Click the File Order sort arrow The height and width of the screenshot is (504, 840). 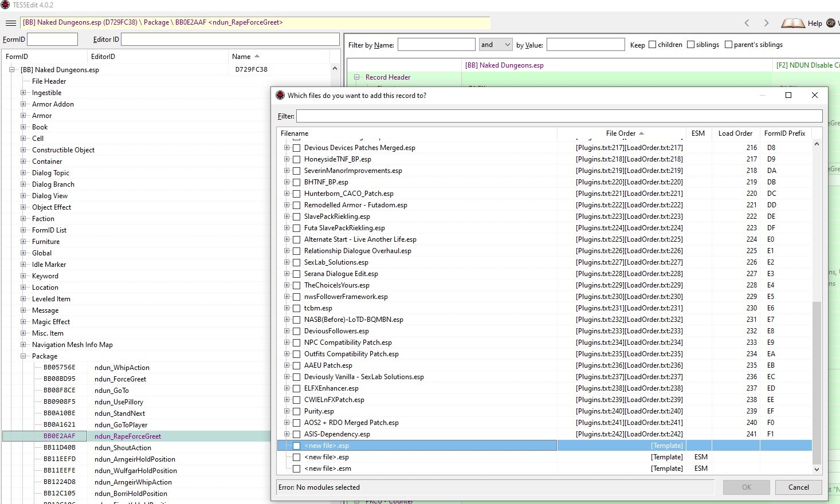(641, 133)
